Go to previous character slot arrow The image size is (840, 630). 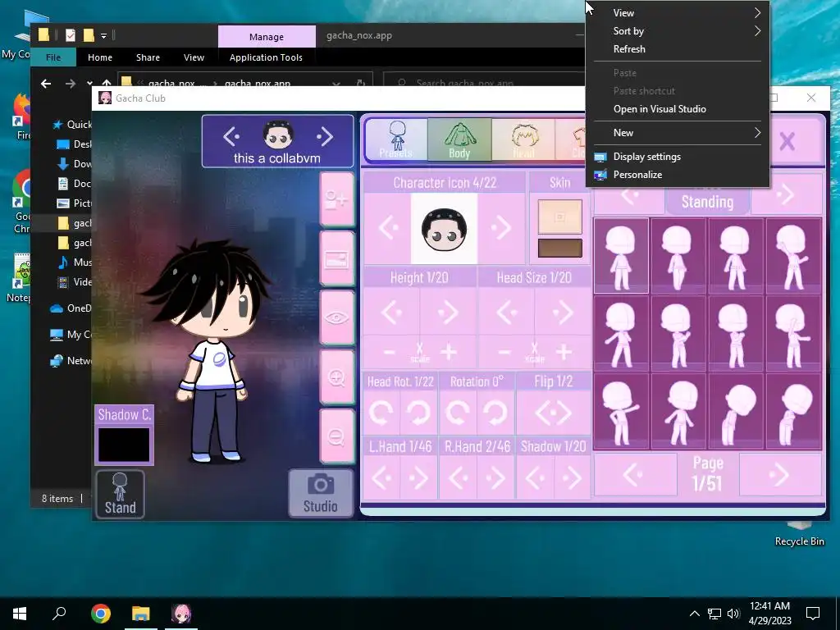(x=231, y=137)
